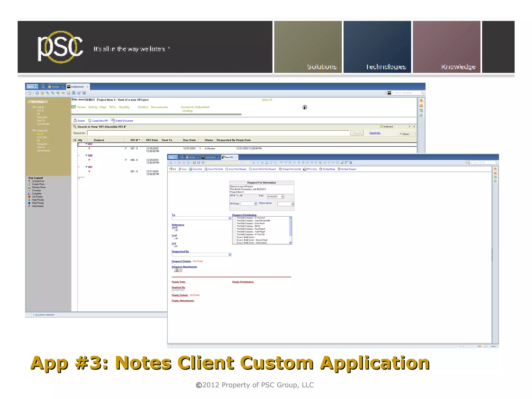Check The Boldt Company – IS Test Arch
The height and width of the screenshot is (399, 532).
point(235,218)
